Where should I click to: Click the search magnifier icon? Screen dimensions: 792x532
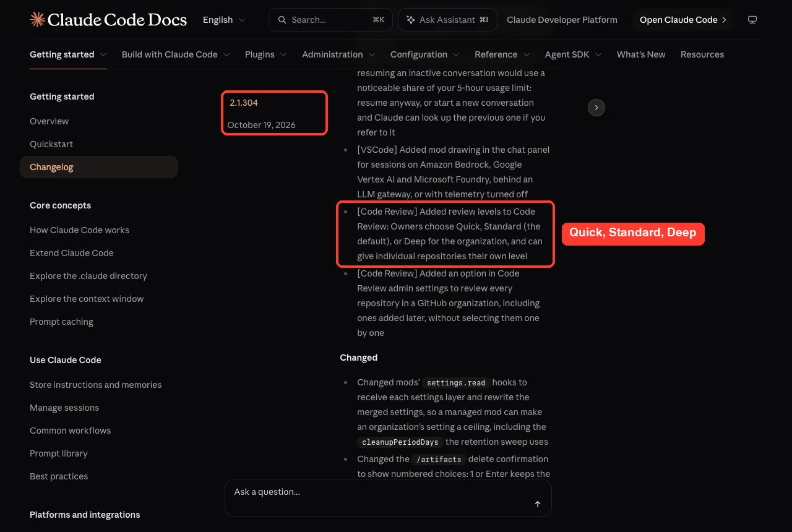tap(282, 20)
